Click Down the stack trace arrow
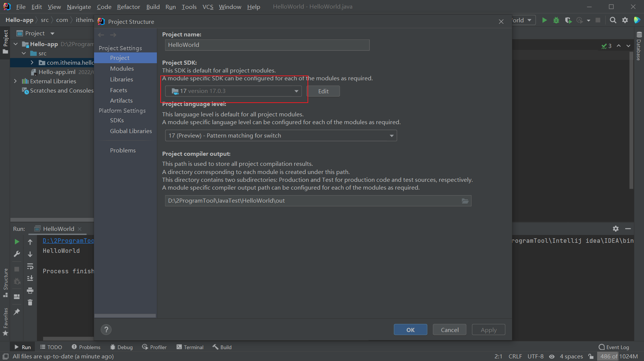This screenshot has height=361, width=644. click(x=30, y=254)
